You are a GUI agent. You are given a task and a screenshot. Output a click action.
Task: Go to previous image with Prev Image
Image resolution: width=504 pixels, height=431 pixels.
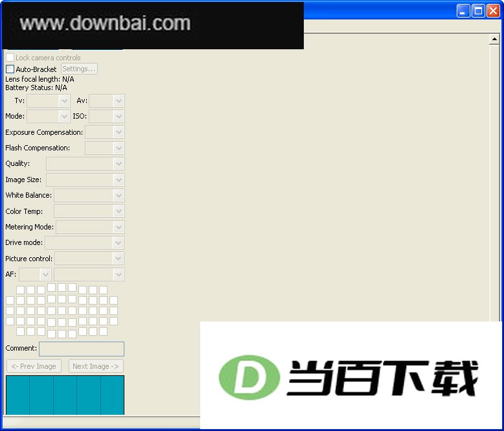[34, 366]
